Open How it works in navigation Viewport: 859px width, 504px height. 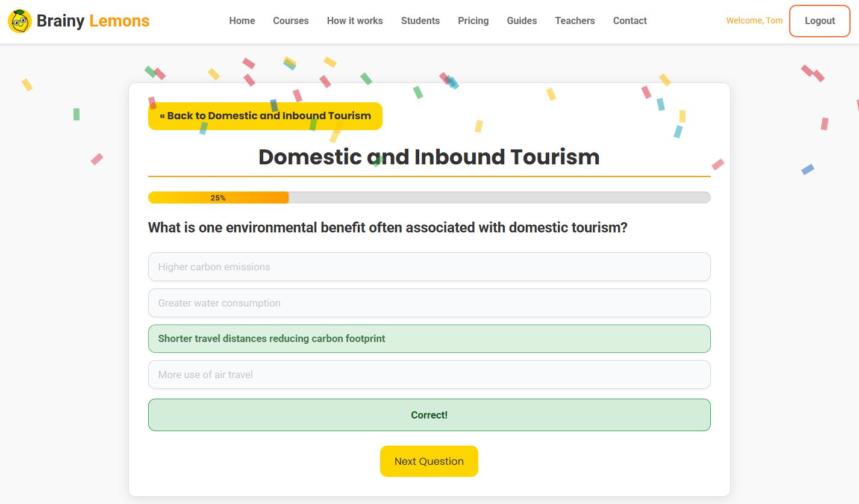(355, 20)
